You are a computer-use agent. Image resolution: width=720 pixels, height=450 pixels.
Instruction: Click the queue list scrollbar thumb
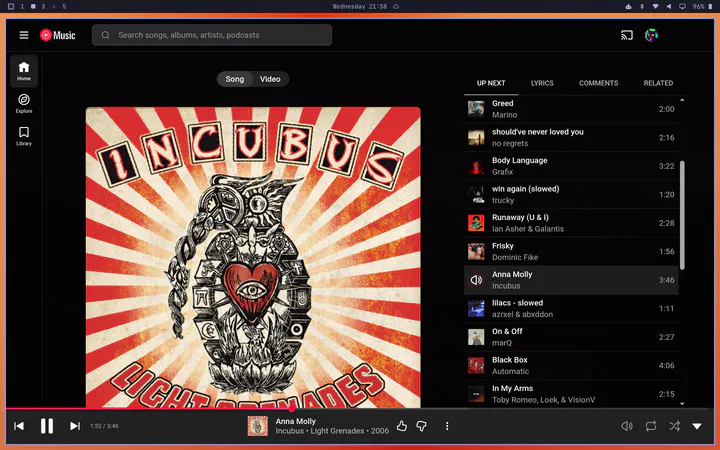(x=682, y=215)
